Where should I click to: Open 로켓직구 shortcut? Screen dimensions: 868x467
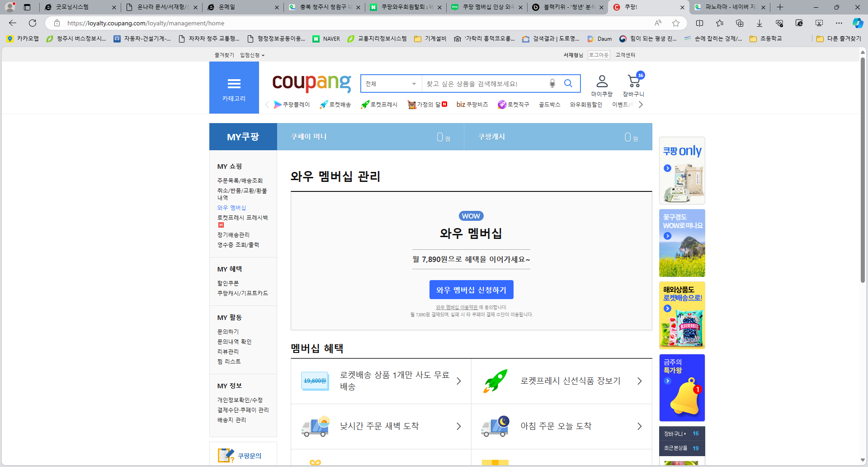click(513, 105)
